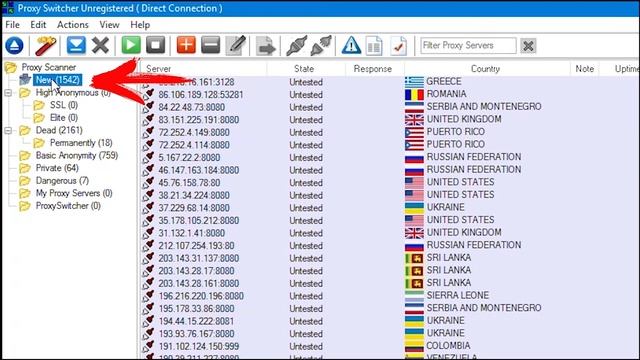The image size is (640, 360).
Task: Open the Help menu
Action: click(x=140, y=25)
